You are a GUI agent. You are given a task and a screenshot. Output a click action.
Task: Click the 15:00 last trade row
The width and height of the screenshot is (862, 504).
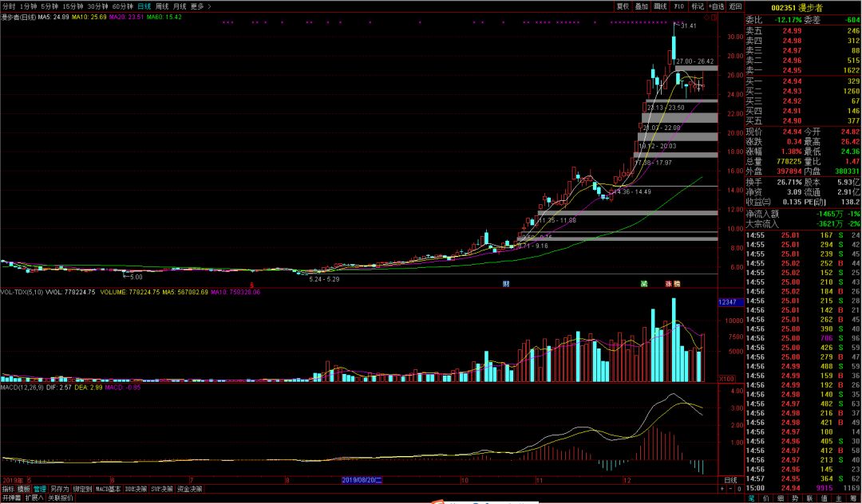click(x=803, y=488)
